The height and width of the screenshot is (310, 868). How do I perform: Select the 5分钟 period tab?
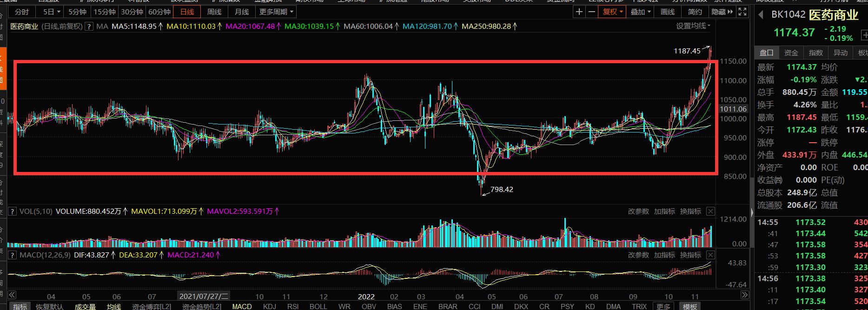[77, 12]
